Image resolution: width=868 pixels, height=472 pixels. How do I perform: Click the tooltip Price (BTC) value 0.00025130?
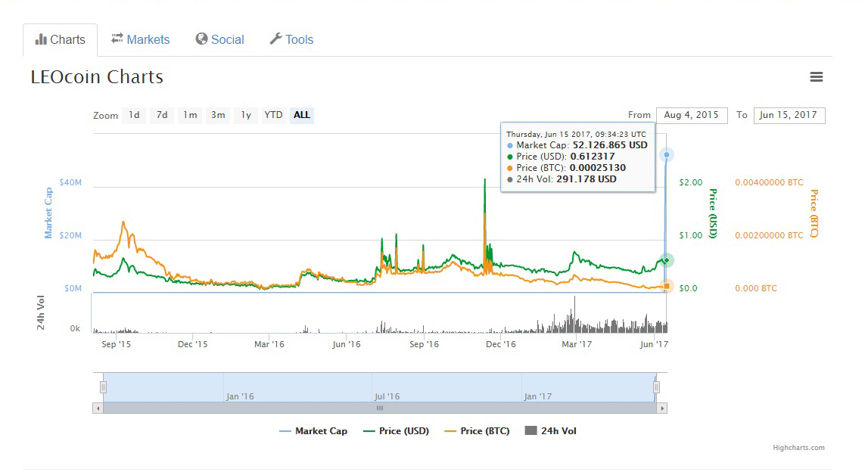pos(598,168)
